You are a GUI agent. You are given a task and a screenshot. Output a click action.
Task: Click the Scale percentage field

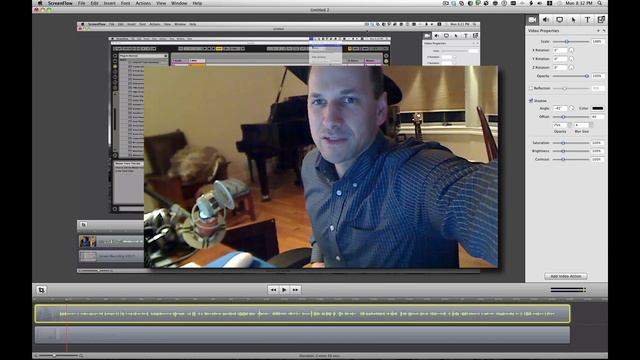coord(598,42)
